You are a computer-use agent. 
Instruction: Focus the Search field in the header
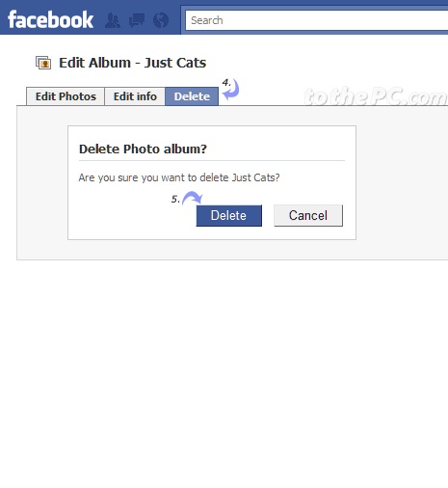(317, 20)
